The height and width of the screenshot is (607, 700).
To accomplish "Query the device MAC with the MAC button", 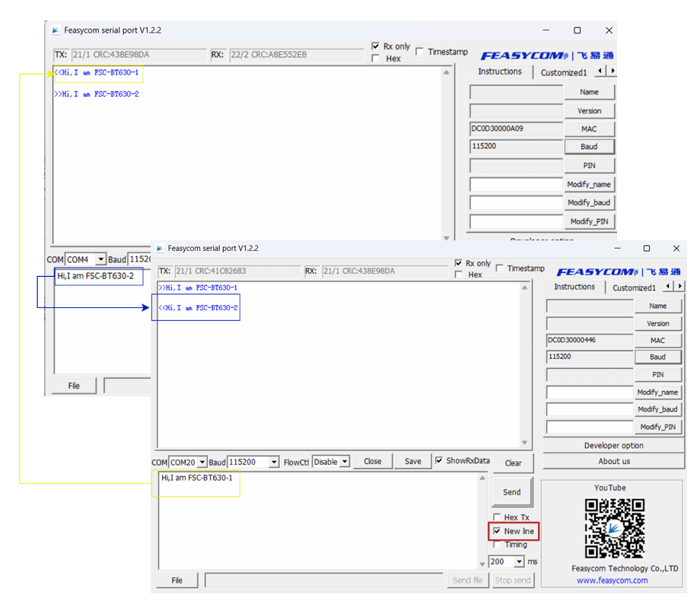I will click(x=658, y=340).
